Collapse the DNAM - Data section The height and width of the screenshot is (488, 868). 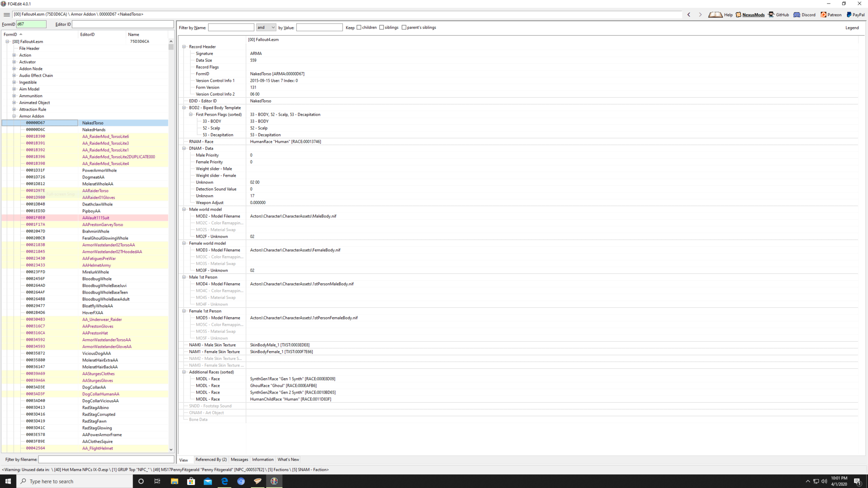[184, 148]
